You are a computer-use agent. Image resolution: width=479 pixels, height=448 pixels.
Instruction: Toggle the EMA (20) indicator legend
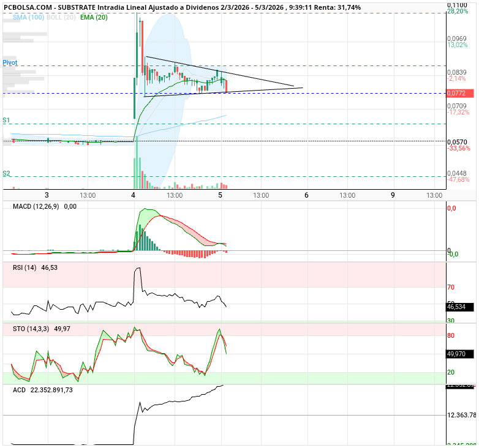pyautogui.click(x=94, y=17)
